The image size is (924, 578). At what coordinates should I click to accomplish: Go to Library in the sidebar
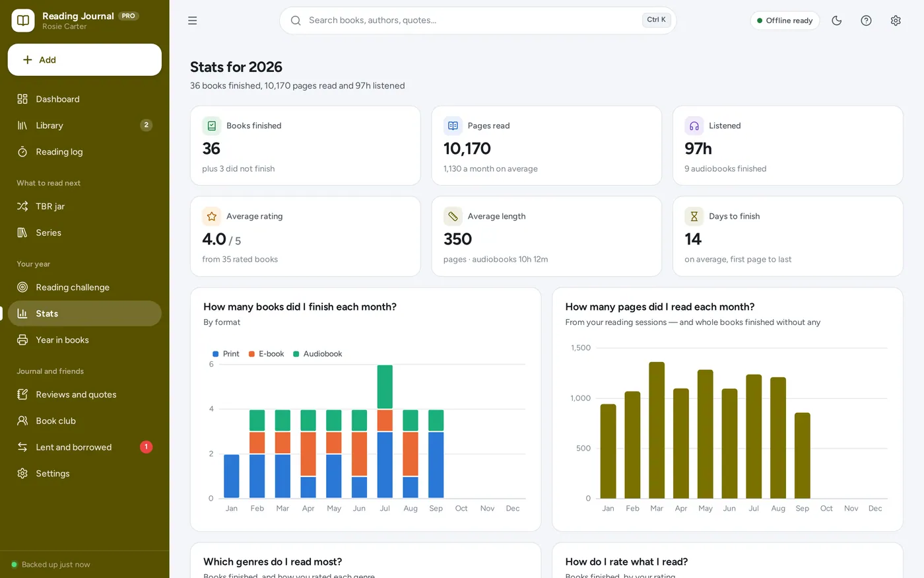tap(84, 126)
